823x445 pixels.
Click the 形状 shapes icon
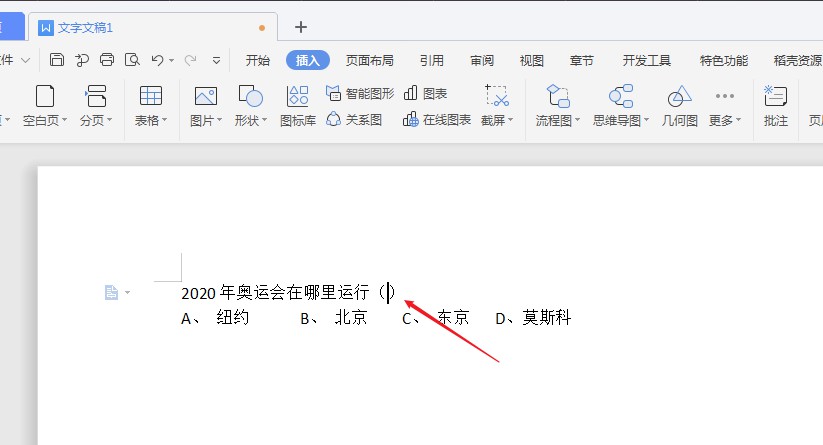[x=250, y=96]
